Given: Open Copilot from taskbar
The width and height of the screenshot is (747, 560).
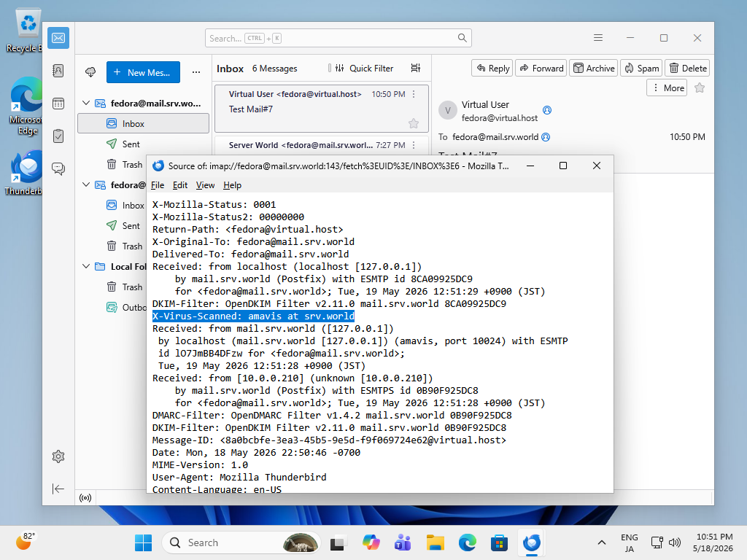Looking at the screenshot, I should 371,542.
